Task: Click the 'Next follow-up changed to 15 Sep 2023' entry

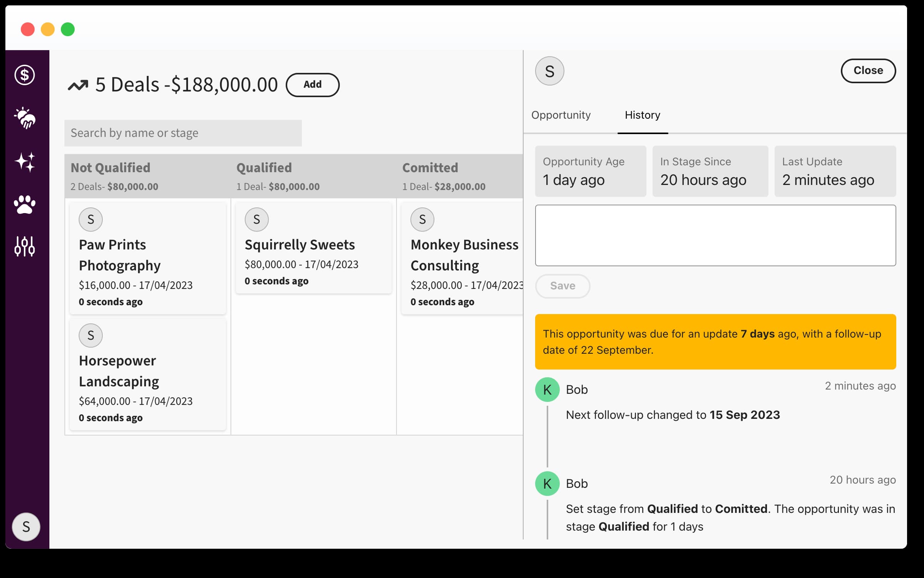Action: 673,415
